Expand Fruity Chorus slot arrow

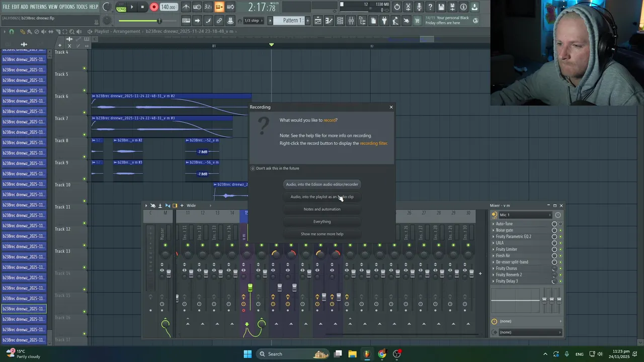point(493,268)
